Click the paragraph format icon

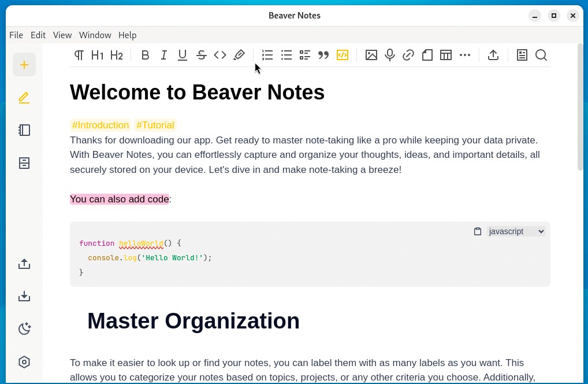[x=79, y=55]
